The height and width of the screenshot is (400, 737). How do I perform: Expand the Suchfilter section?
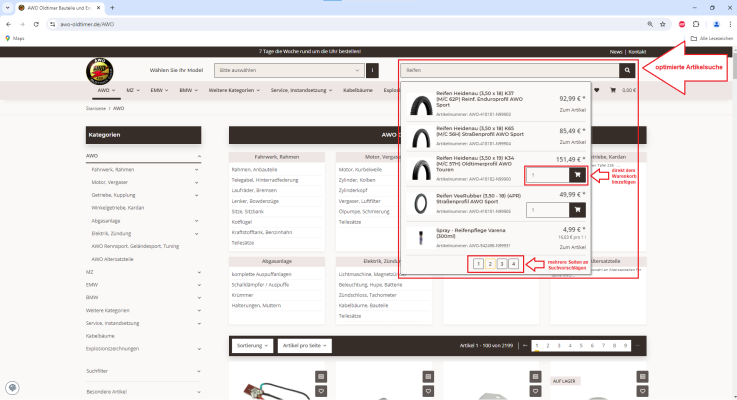coord(199,371)
